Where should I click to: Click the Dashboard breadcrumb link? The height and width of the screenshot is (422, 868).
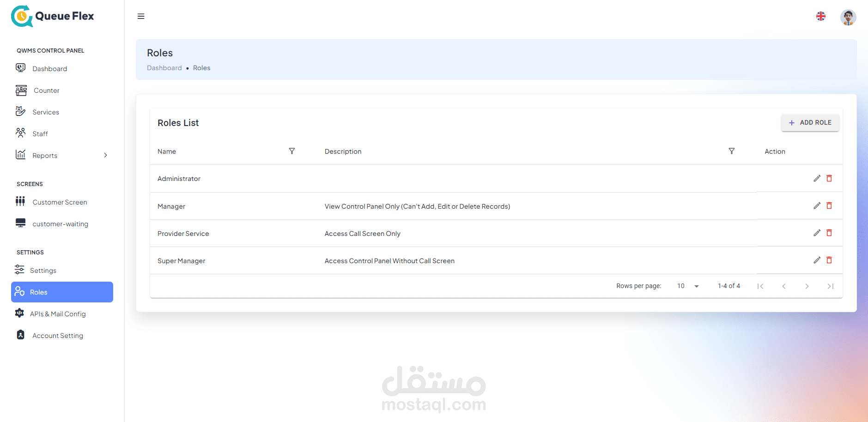[x=164, y=68]
